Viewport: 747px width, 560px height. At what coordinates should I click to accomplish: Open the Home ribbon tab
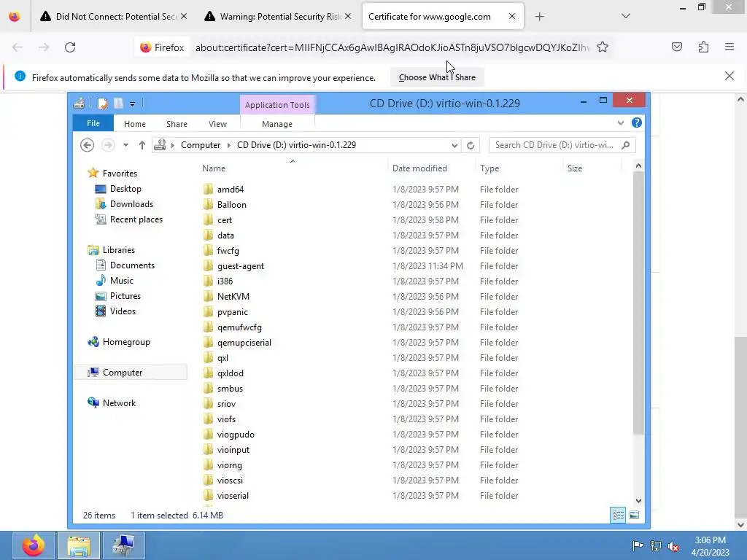135,124
